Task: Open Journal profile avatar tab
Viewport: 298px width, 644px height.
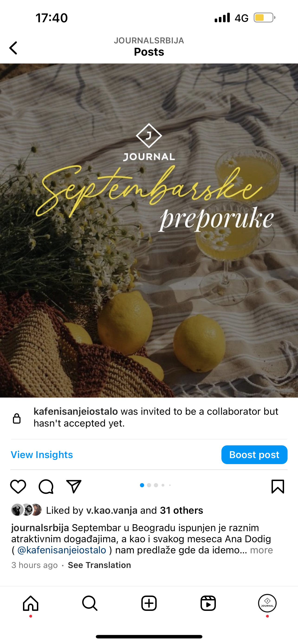Action: click(x=267, y=603)
